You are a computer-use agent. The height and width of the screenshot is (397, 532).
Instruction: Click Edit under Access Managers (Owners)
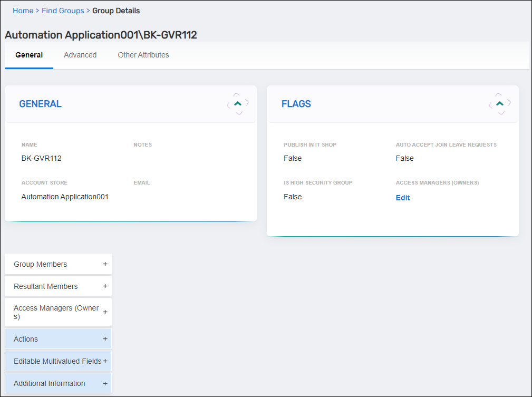click(402, 198)
